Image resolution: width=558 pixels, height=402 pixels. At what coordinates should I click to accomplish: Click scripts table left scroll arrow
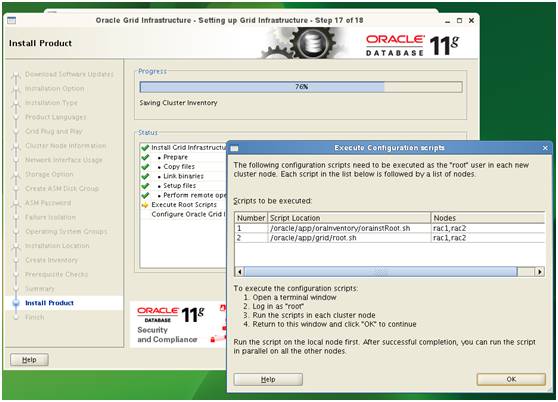coord(239,272)
